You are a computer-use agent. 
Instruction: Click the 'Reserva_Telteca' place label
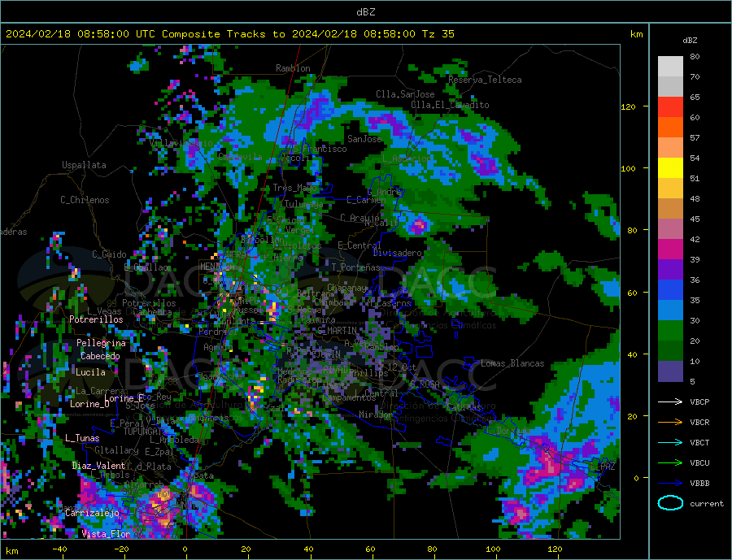[485, 80]
